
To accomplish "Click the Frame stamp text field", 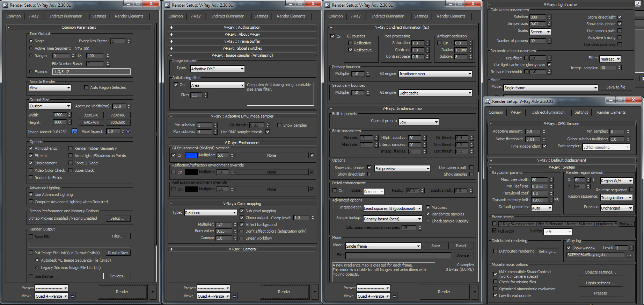I will pos(558,224).
